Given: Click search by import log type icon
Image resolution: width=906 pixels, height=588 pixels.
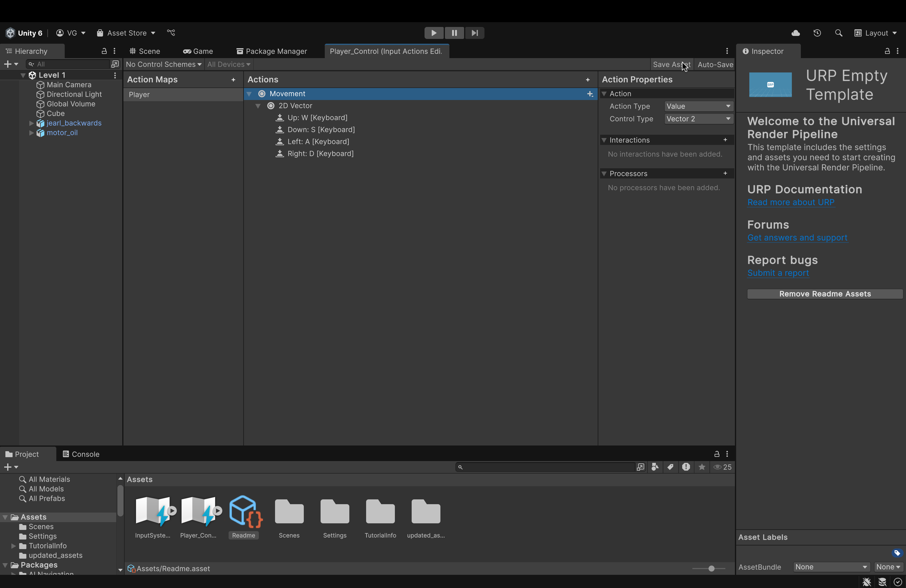Looking at the screenshot, I should point(686,467).
